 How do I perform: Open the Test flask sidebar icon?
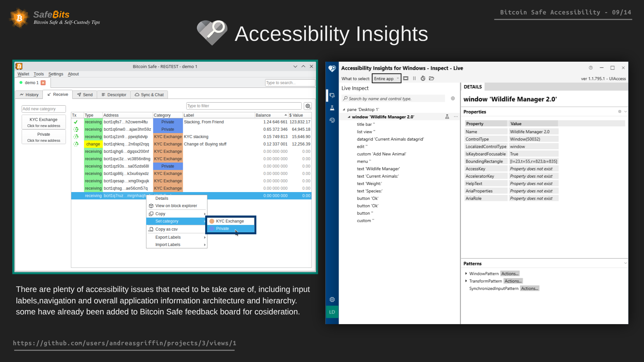coord(332,108)
